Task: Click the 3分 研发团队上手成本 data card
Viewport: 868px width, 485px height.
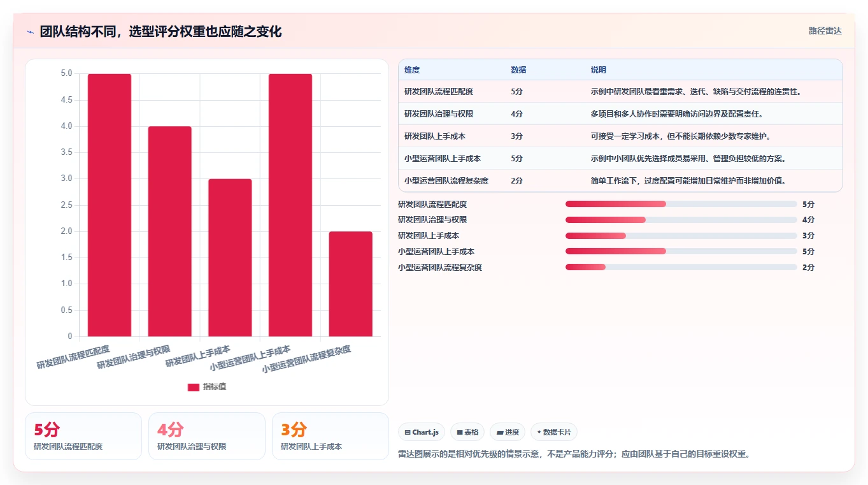Action: (331, 436)
